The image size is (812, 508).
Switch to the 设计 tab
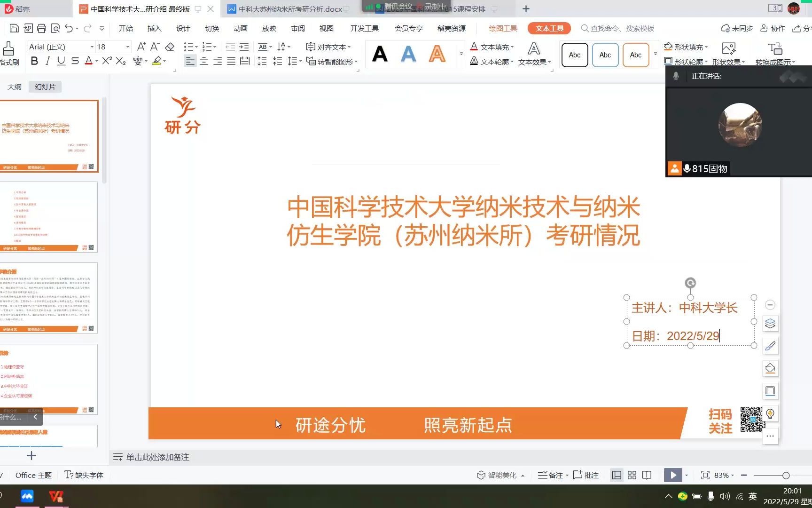(x=183, y=28)
